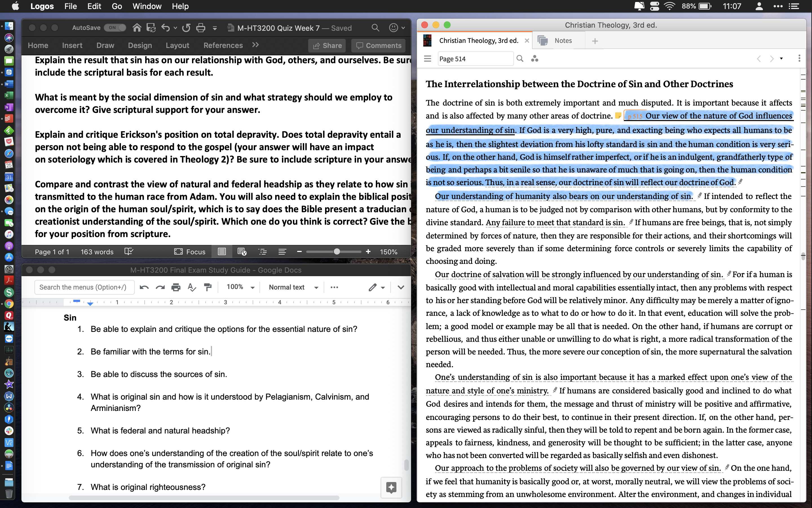Enable Focus mode in Word
Viewport: 812px width, 508px height.
click(190, 252)
